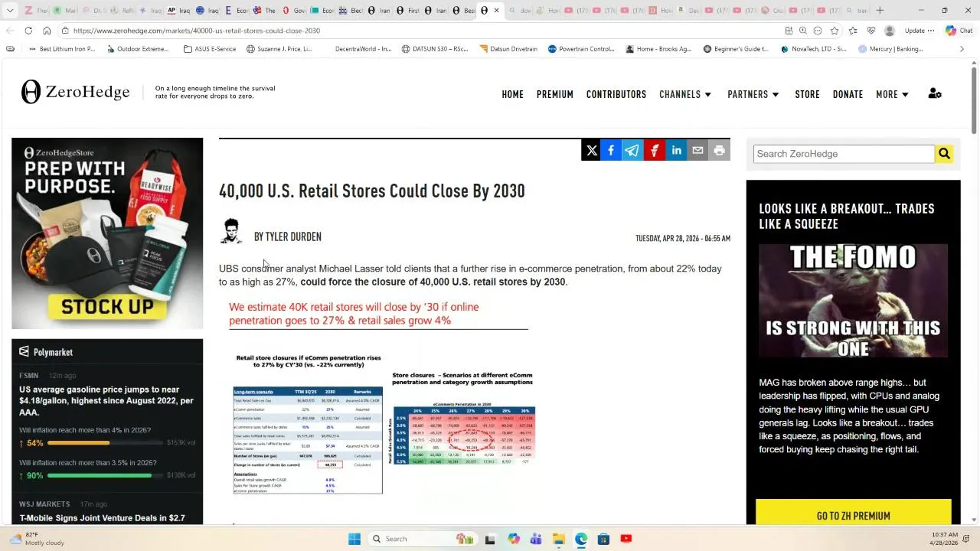Open PREMIUM navigation item
Screen dimensions: 980x551
point(555,94)
